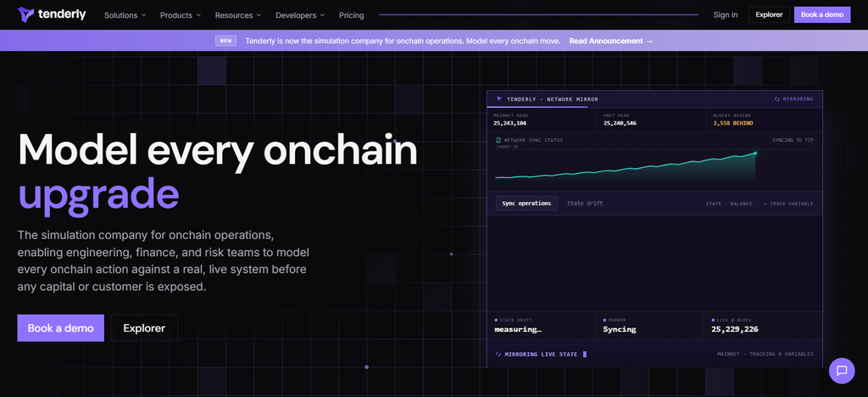Select the Sync operations tab
Image resolution: width=868 pixels, height=397 pixels.
point(526,204)
